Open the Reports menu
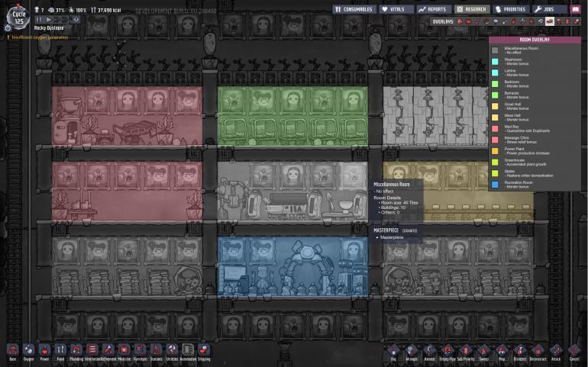The image size is (588, 367). [435, 9]
